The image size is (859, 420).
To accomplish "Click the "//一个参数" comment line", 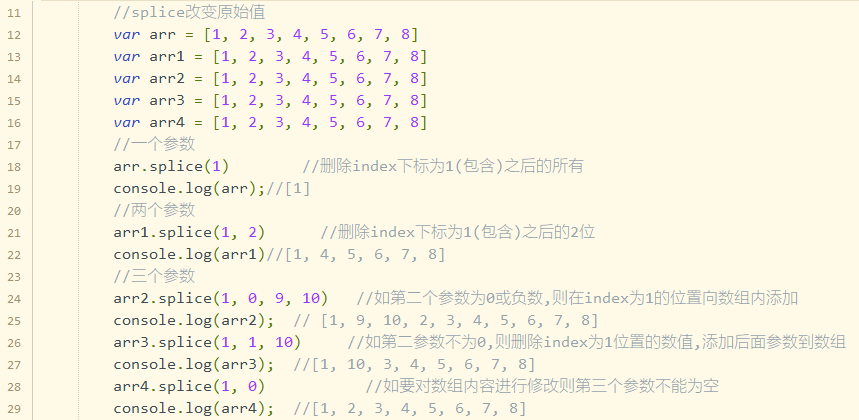I will point(154,144).
